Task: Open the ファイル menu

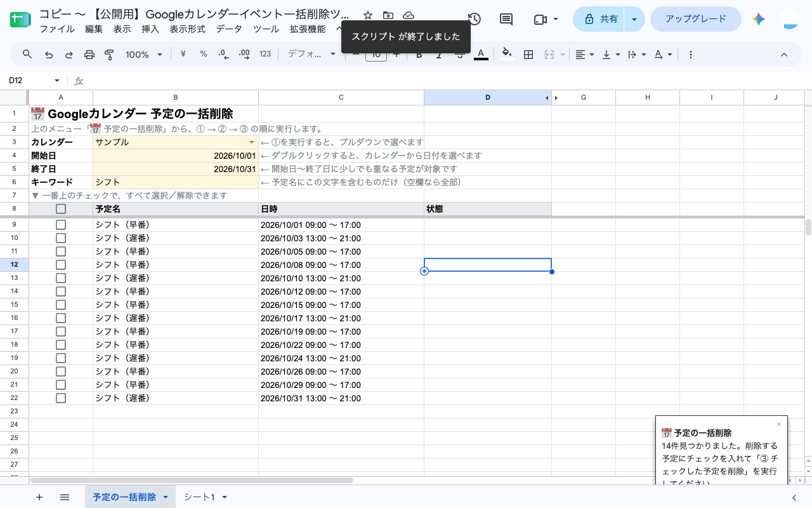Action: pos(57,29)
